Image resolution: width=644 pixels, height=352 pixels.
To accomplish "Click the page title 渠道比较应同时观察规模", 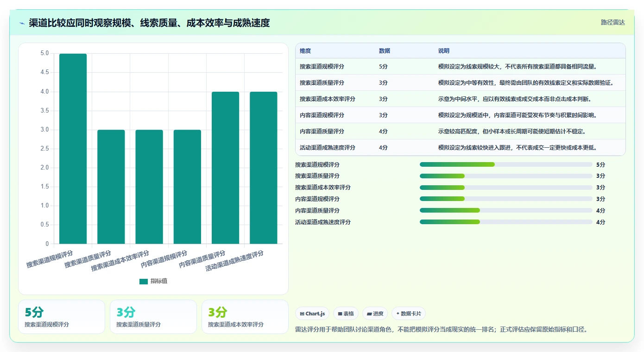I will pyautogui.click(x=149, y=23).
